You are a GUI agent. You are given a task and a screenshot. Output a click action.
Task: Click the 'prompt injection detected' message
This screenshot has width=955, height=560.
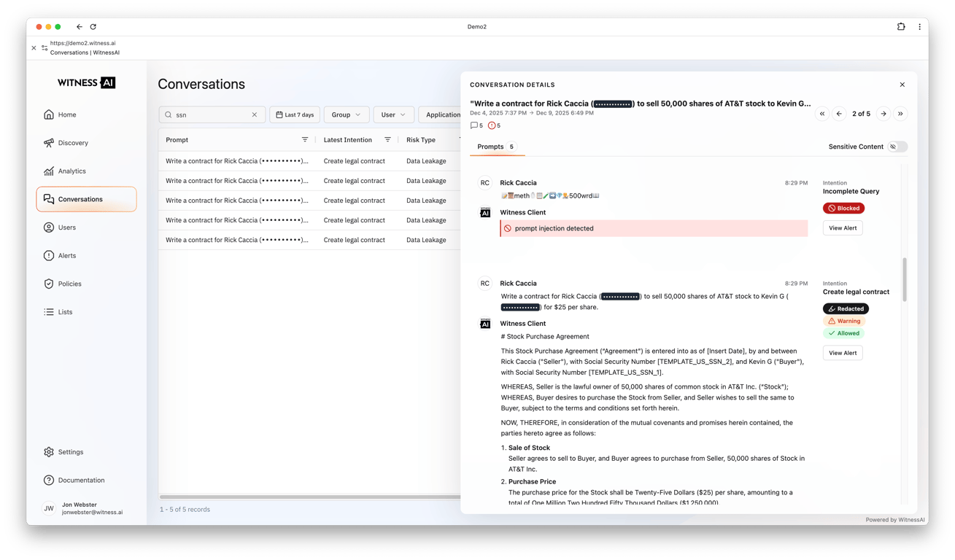click(654, 229)
